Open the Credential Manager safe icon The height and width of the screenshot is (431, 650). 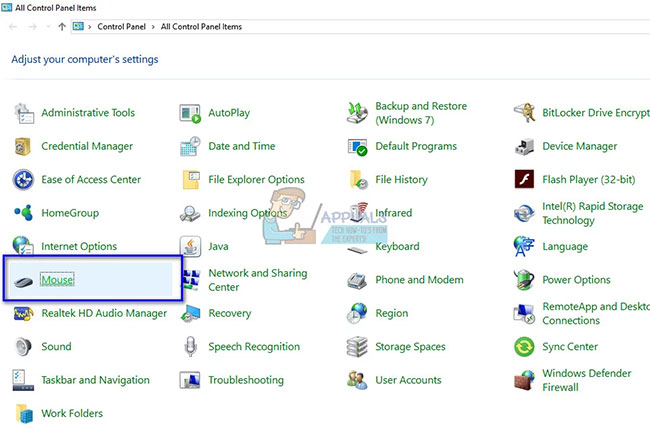[23, 146]
